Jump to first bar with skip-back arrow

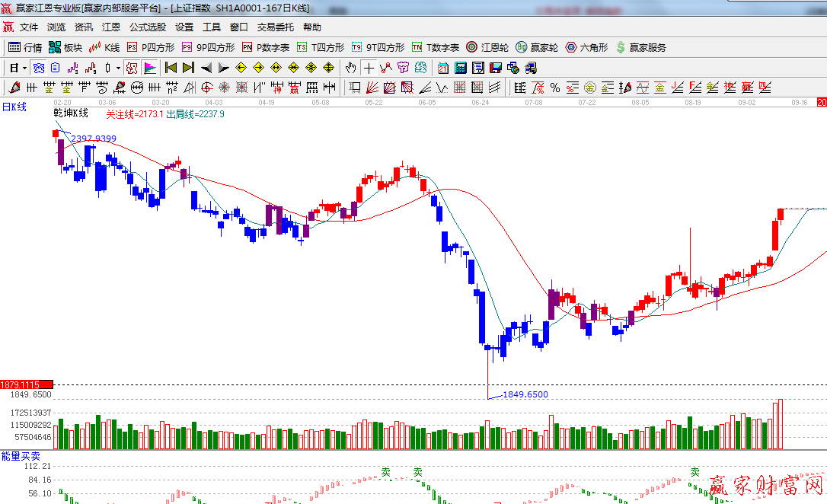tap(171, 68)
